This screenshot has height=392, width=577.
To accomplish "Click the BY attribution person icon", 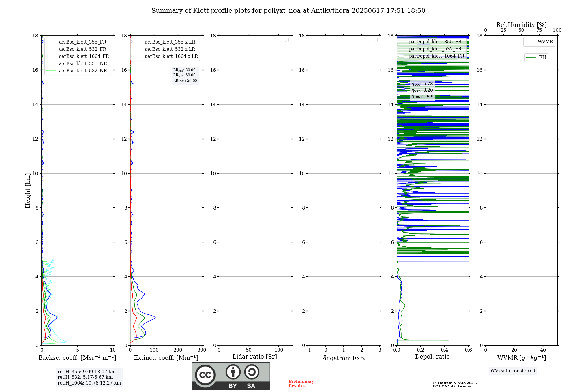I will pos(233,372).
